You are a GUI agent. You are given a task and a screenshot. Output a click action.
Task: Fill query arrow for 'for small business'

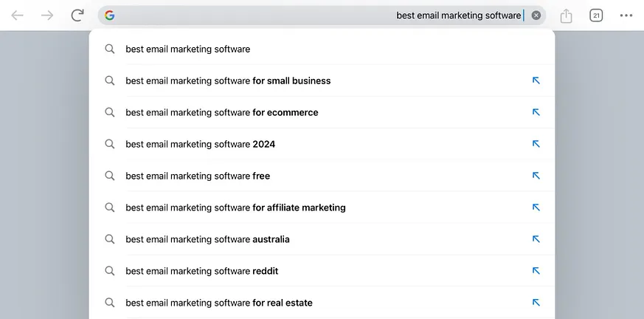[536, 80]
